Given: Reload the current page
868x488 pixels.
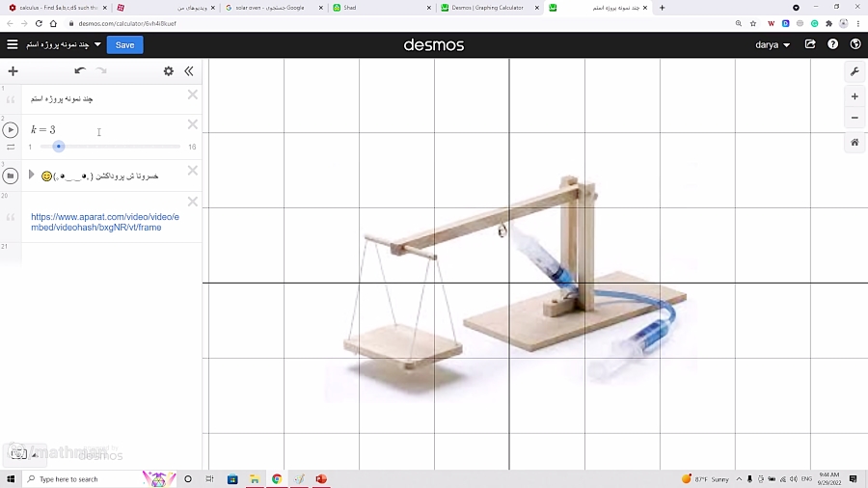Looking at the screenshot, I should (39, 23).
